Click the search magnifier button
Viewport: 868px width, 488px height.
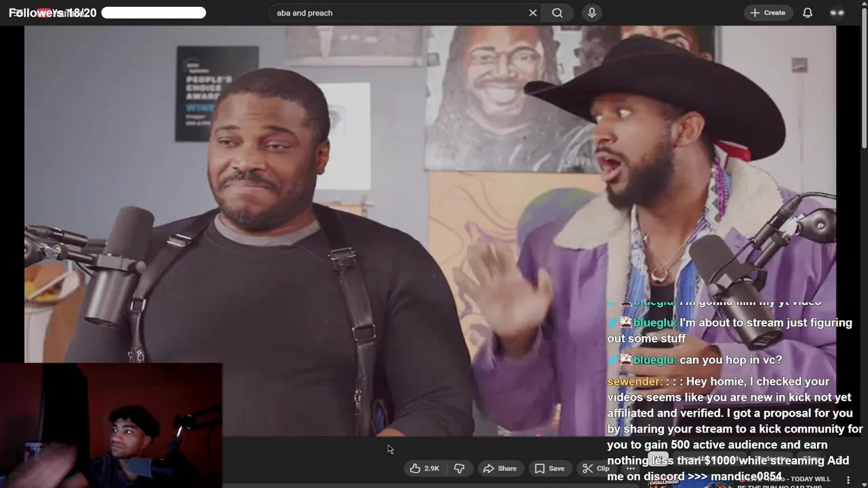pos(557,13)
